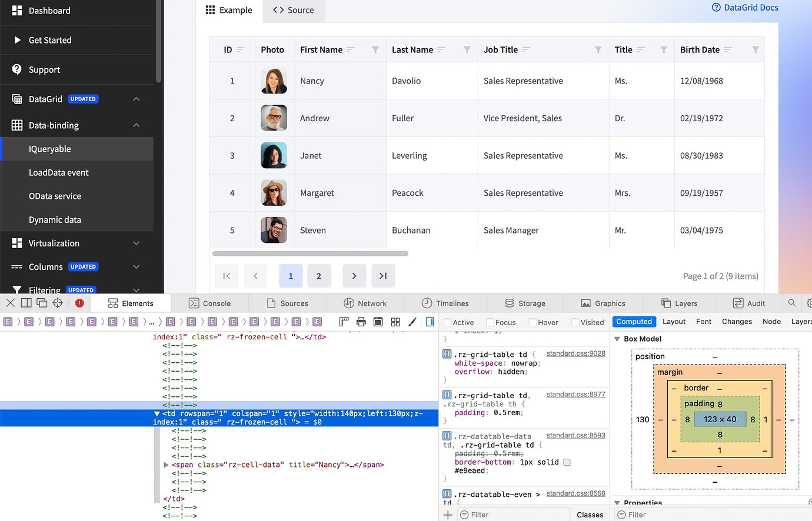Enable print styles emulation via the printer icon
This screenshot has width=812, height=521.
[x=361, y=322]
